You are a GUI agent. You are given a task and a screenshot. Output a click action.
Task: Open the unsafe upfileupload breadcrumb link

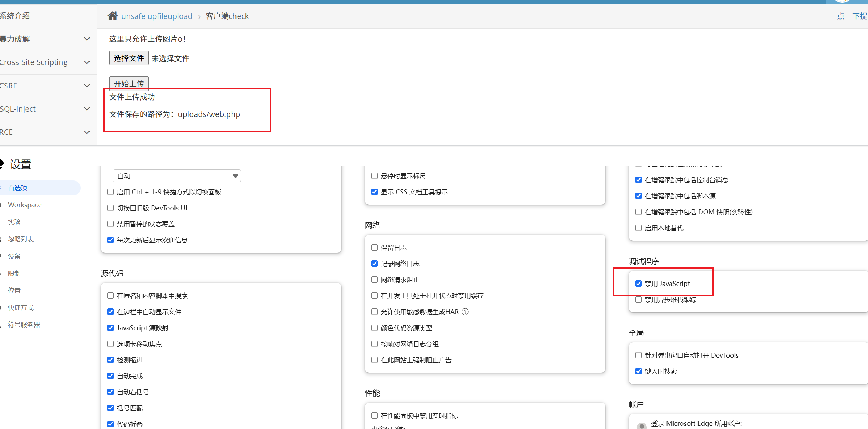coord(157,16)
